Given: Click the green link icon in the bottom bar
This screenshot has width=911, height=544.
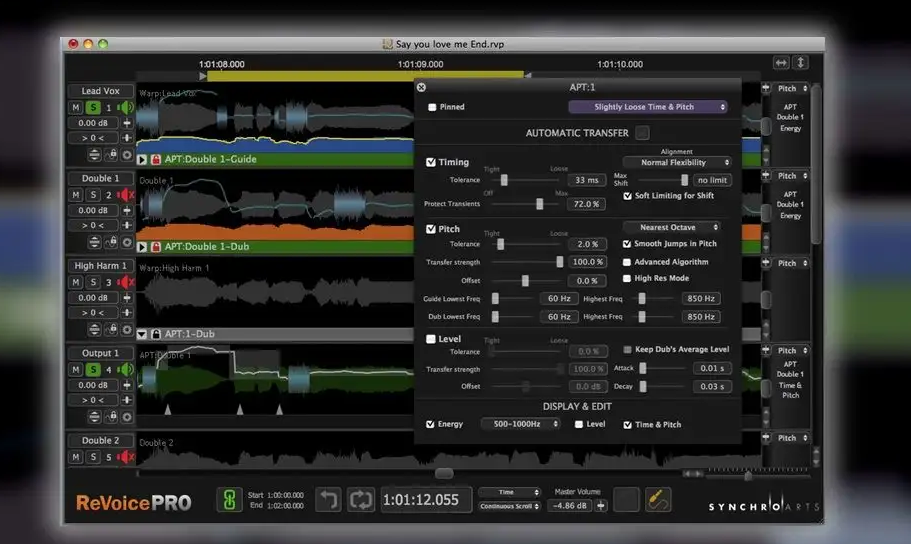Looking at the screenshot, I should click(229, 500).
